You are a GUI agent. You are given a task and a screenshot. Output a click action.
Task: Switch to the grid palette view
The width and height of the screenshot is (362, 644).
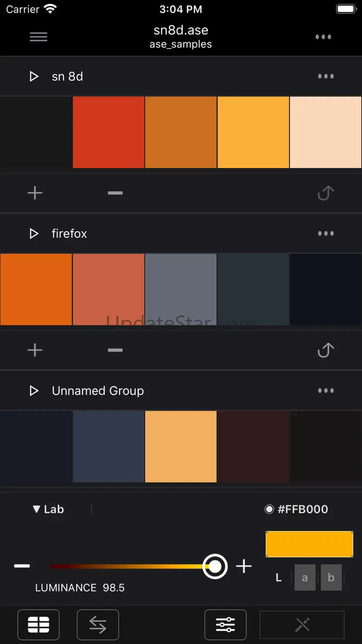click(39, 625)
